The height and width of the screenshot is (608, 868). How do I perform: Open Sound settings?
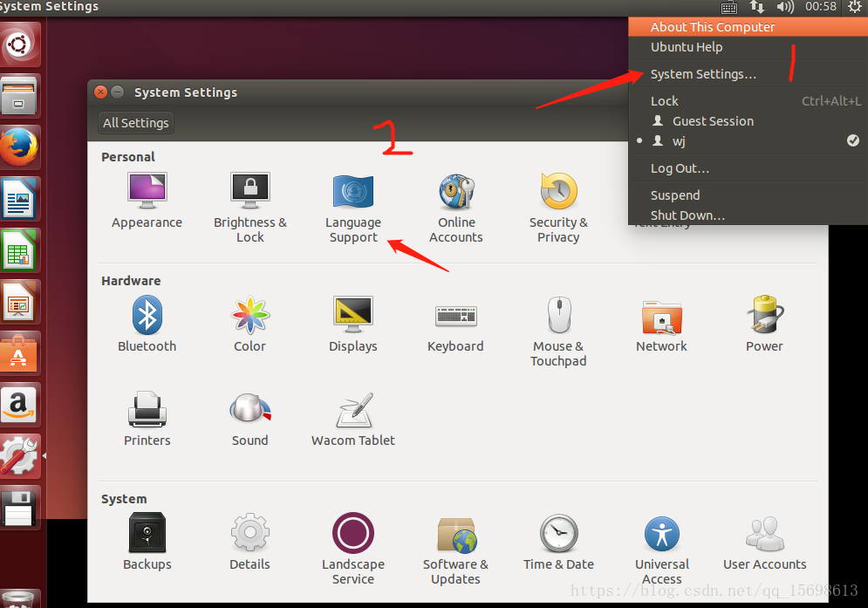[x=250, y=419]
